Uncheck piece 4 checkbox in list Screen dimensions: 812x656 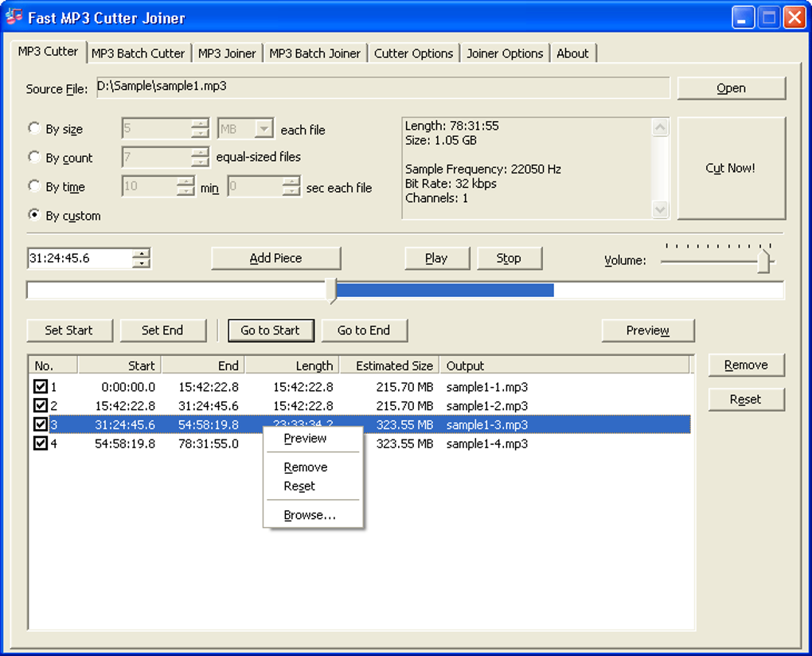pos(41,443)
